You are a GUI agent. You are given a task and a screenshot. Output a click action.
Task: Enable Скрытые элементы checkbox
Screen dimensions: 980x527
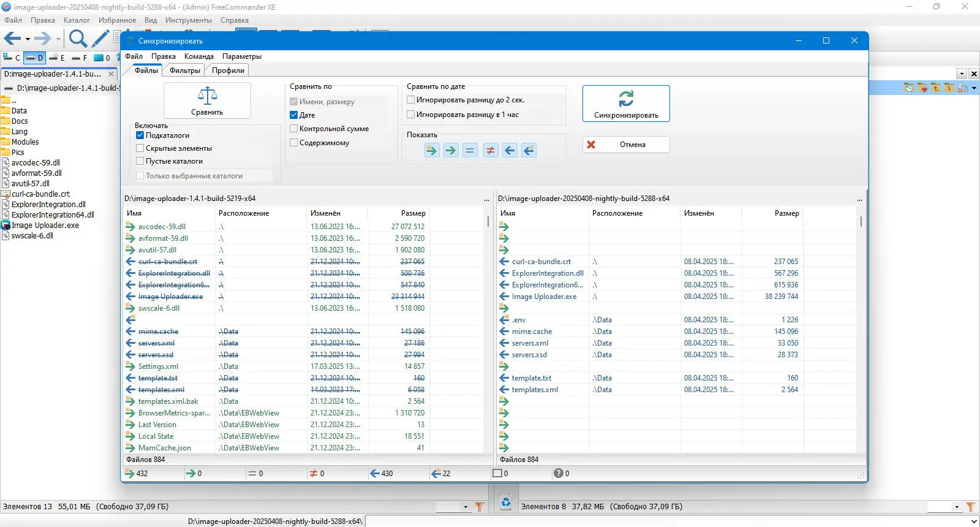(x=140, y=148)
